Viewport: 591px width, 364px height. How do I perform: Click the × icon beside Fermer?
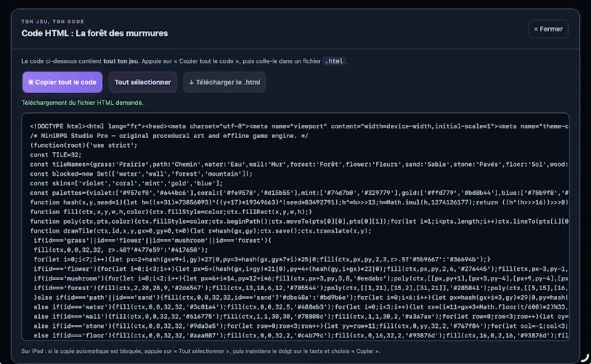536,29
